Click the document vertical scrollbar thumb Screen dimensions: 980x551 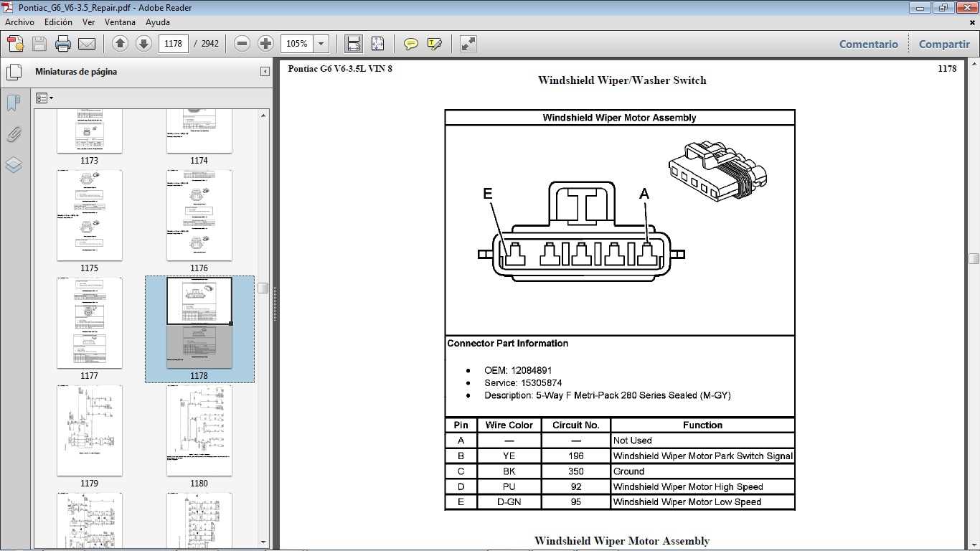974,258
